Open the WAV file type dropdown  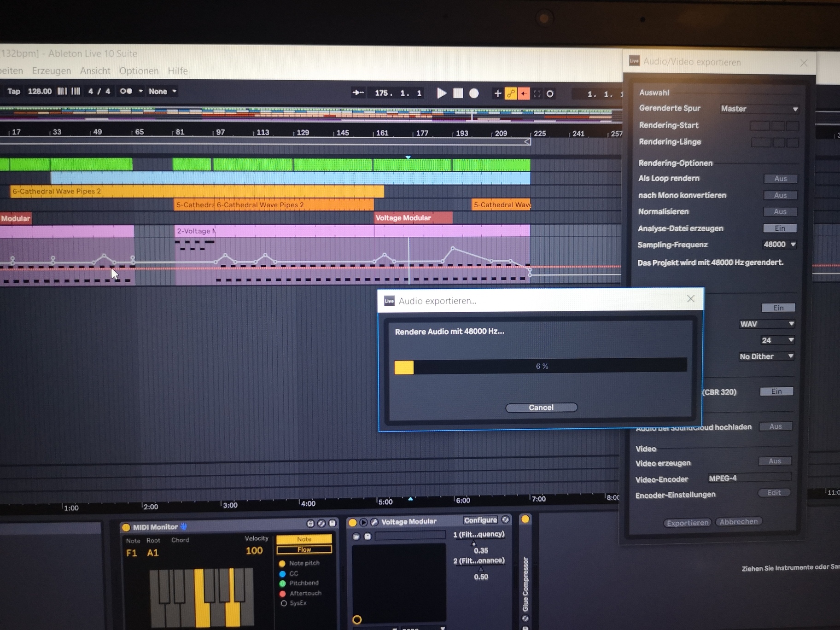766,324
